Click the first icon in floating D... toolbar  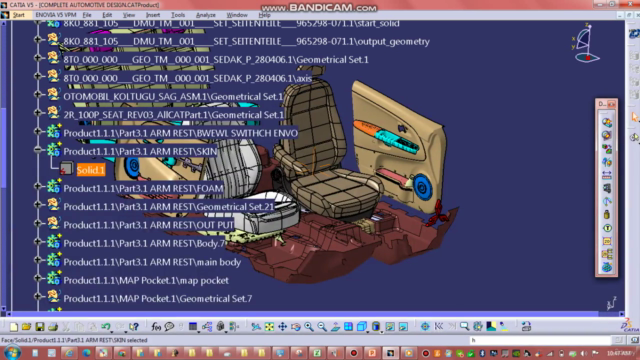607,122
